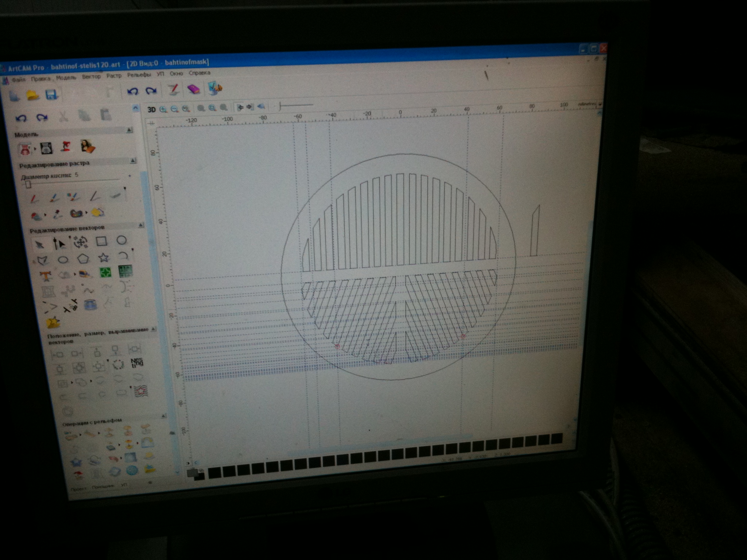The image size is (747, 560).
Task: Click the blue floppy save icon
Action: 52,95
